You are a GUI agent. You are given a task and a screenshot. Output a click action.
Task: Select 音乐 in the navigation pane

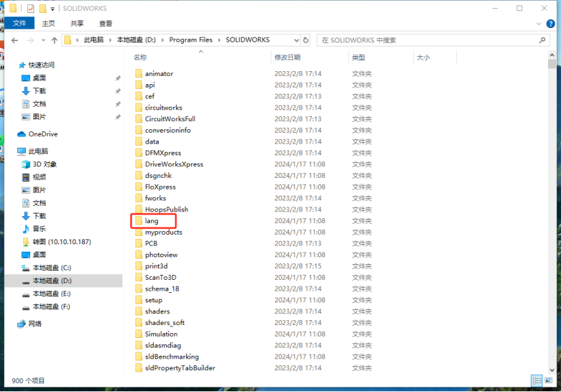[x=39, y=228]
